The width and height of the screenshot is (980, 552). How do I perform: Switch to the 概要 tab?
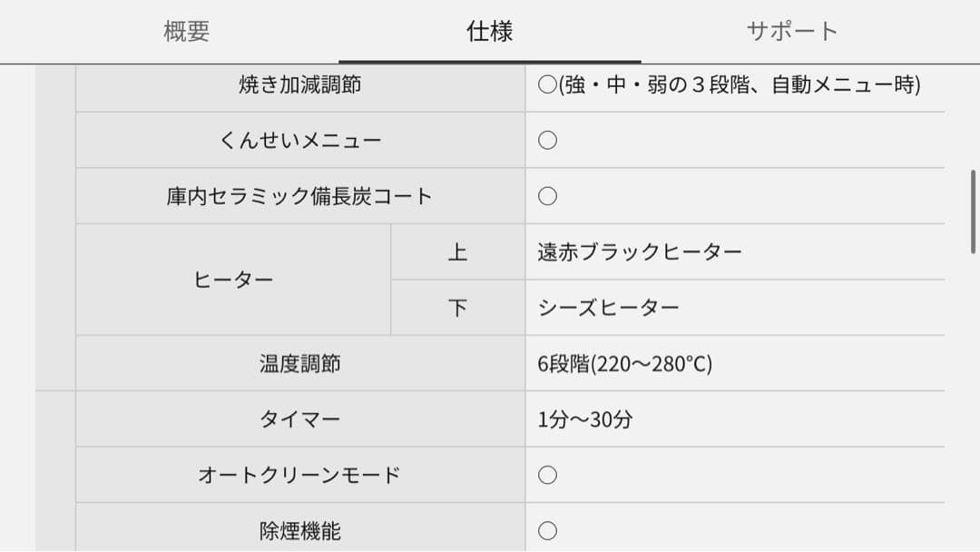click(x=188, y=30)
